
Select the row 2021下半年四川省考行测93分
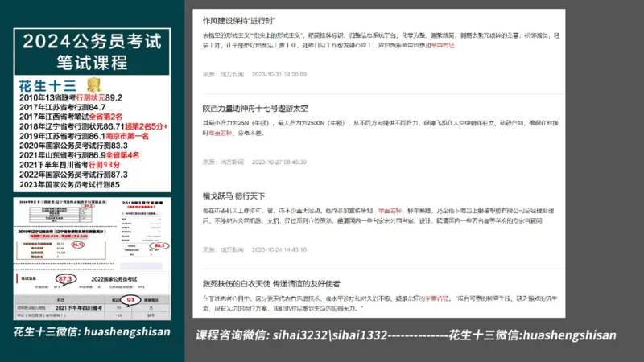point(69,165)
